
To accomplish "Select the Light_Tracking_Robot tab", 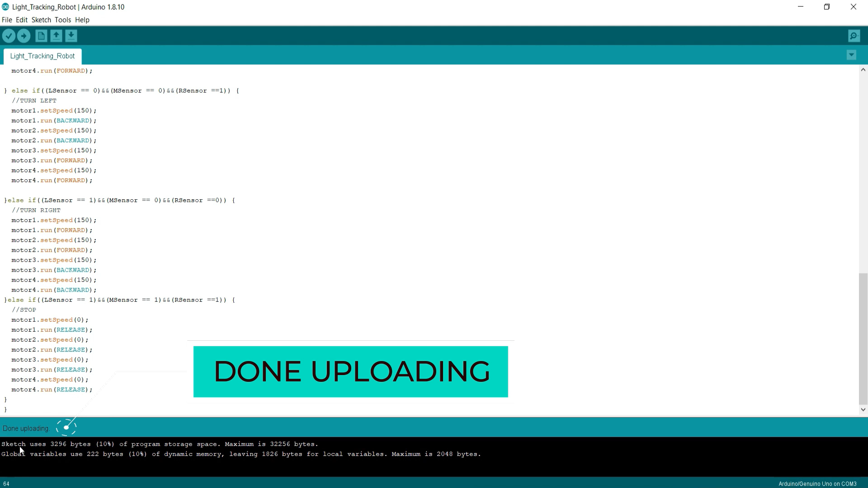I will tap(42, 56).
